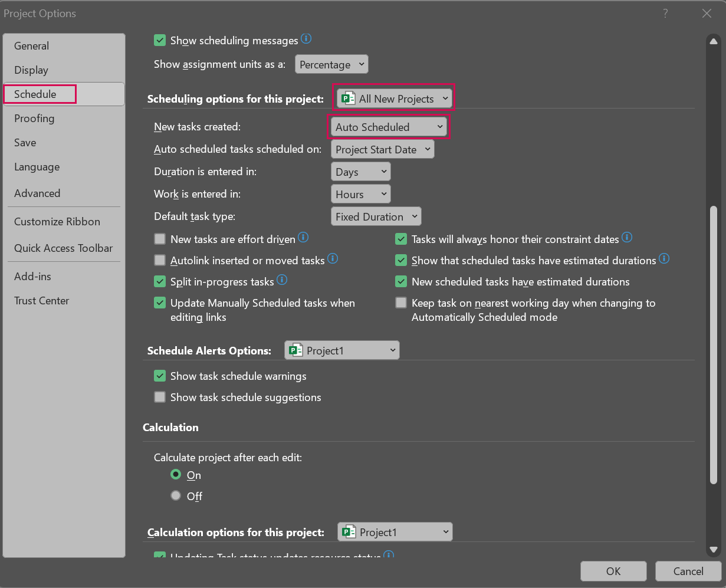Dismiss the dialog with Cancel
Viewport: 726px width, 588px height.
pos(688,571)
